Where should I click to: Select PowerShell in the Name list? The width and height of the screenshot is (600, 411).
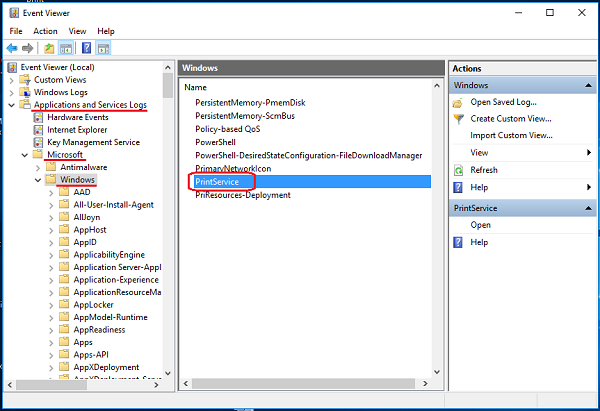point(215,142)
